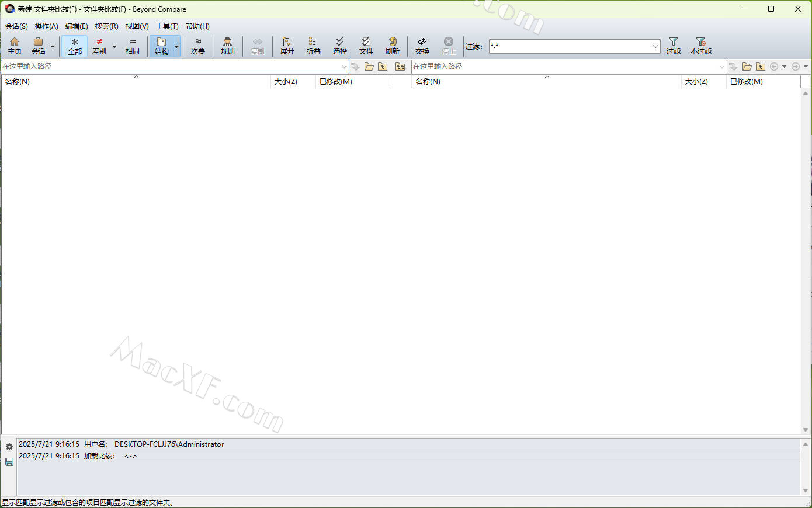Click the left browse-for-folder icon

click(369, 67)
